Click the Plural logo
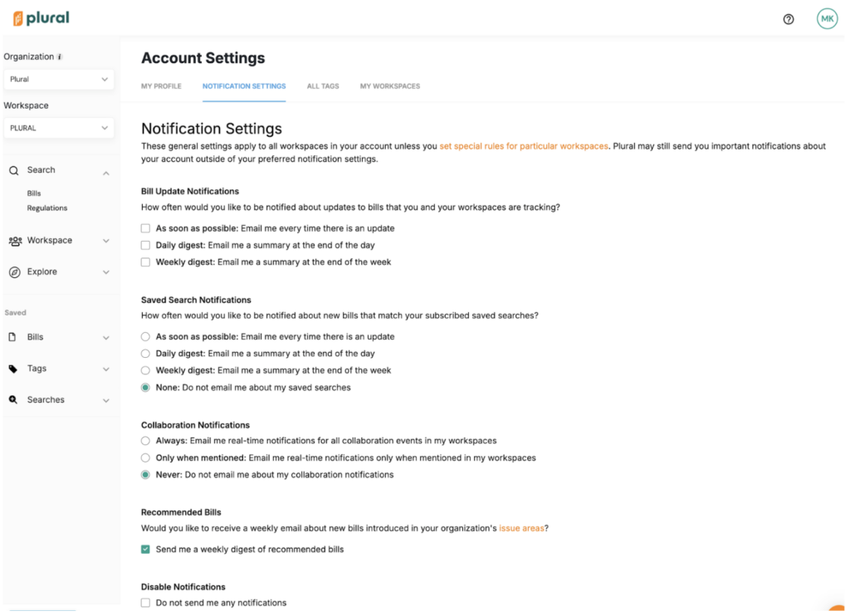This screenshot has height=616, width=850. (41, 18)
